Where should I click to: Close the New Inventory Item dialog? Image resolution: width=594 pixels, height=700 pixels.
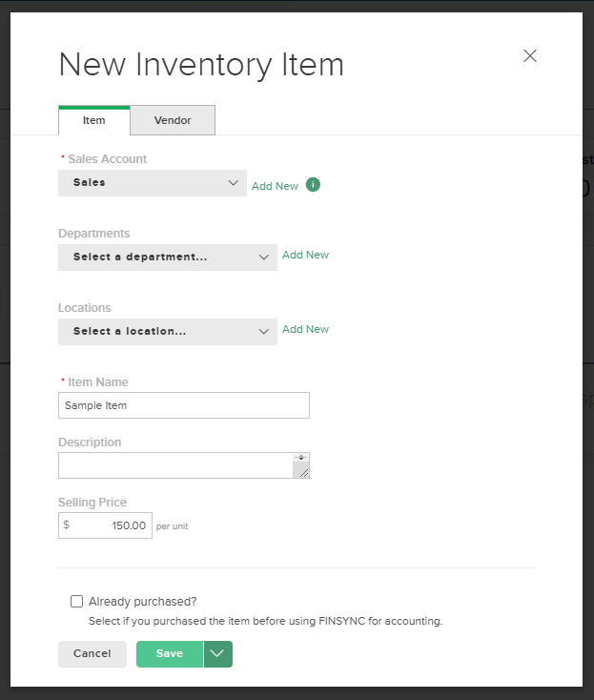click(x=530, y=56)
